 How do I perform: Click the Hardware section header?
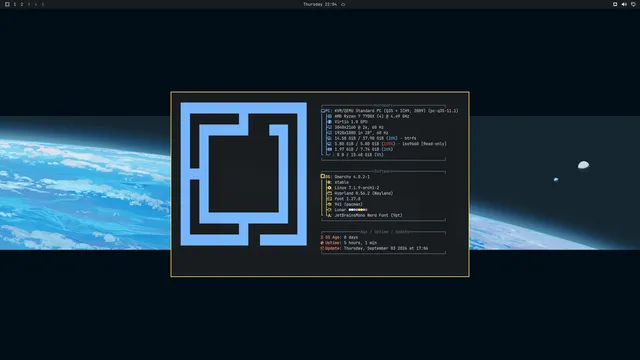point(383,105)
